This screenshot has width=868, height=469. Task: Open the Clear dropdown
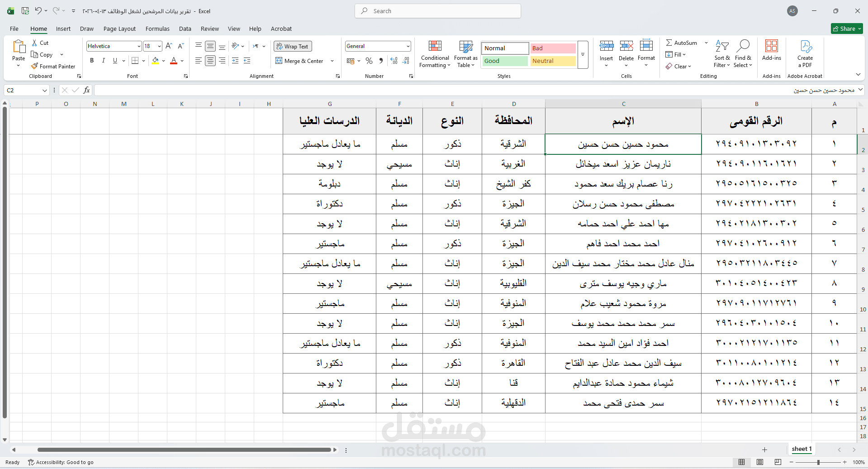pos(678,66)
